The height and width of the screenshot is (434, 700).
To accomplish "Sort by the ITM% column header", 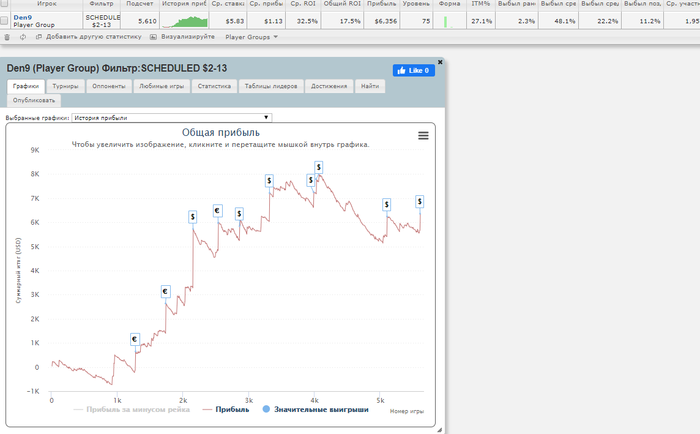I will pos(481,4).
